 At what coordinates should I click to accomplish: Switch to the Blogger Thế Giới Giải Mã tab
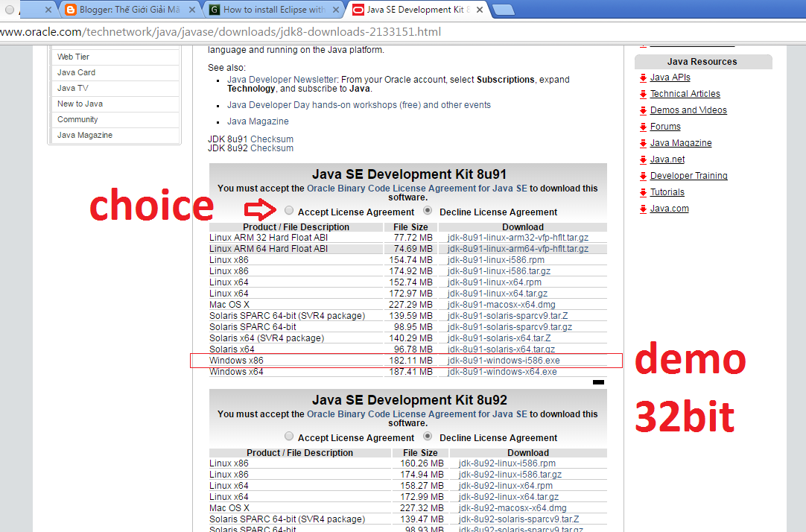click(129, 9)
